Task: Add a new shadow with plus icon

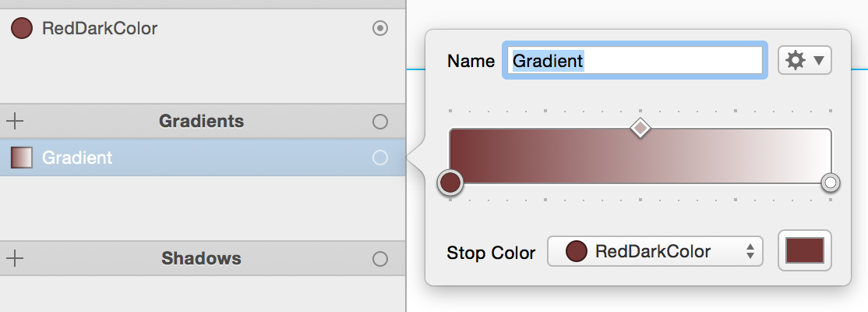Action: 15,258
